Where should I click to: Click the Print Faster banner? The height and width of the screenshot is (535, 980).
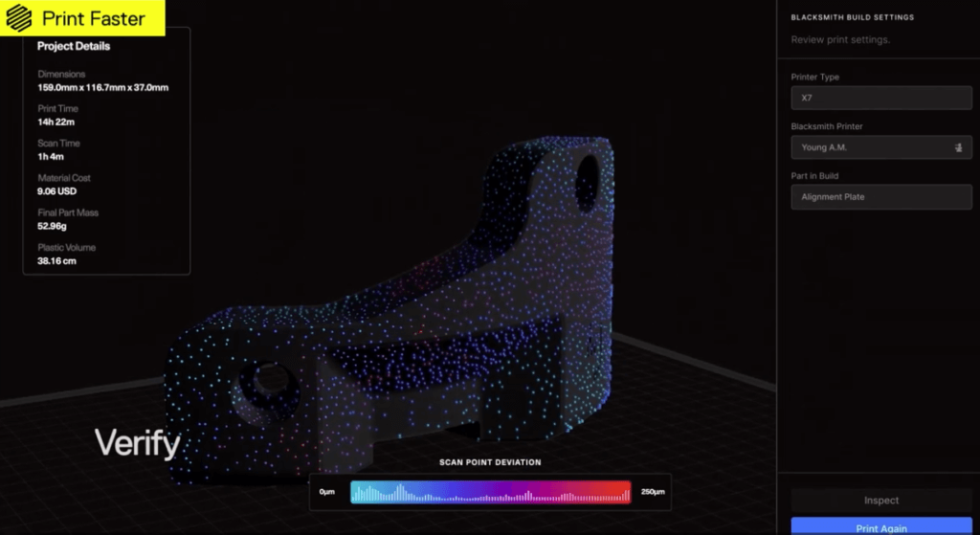82,18
